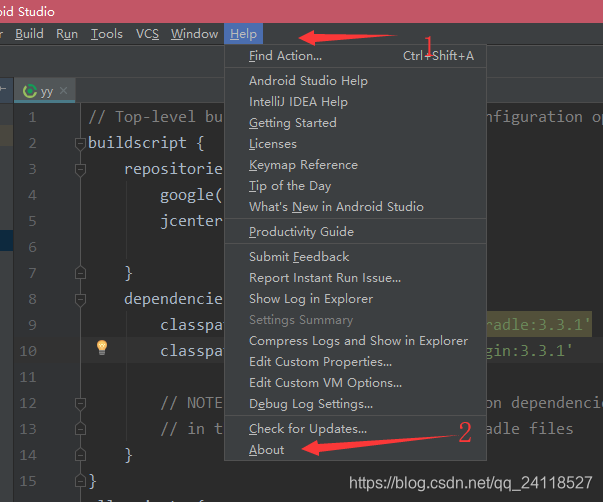Click the yy tab Gradle file icon
The width and height of the screenshot is (603, 502).
click(x=30, y=91)
